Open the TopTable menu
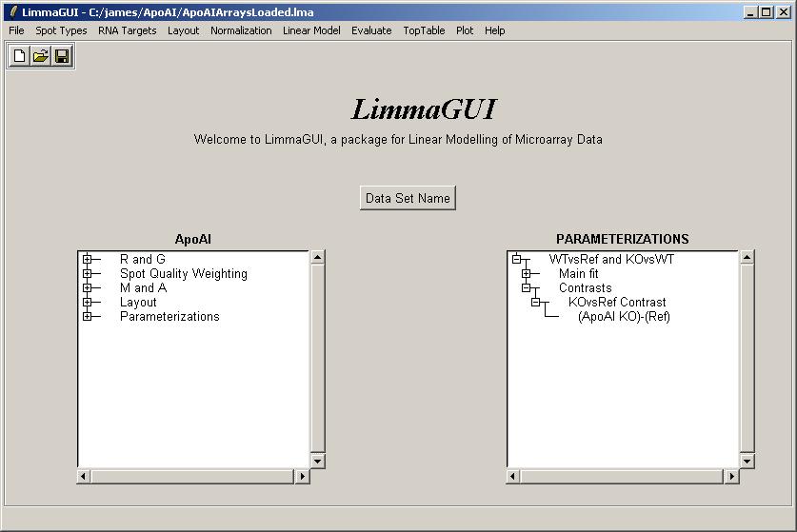 (x=424, y=30)
